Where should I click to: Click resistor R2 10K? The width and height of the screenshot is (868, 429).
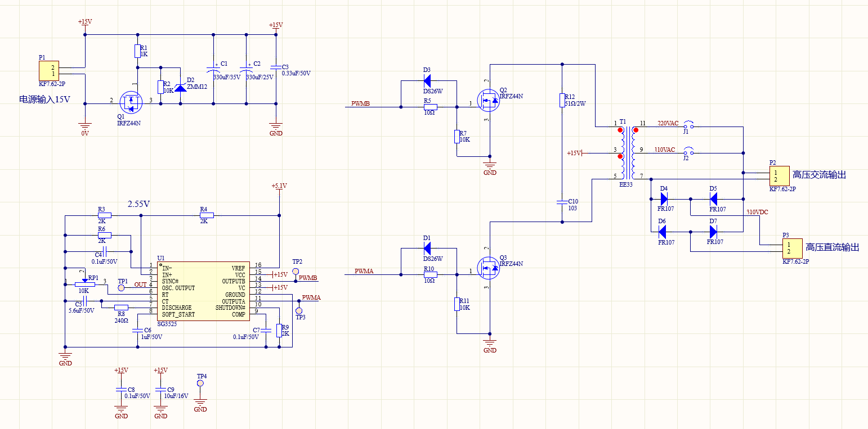(x=160, y=86)
